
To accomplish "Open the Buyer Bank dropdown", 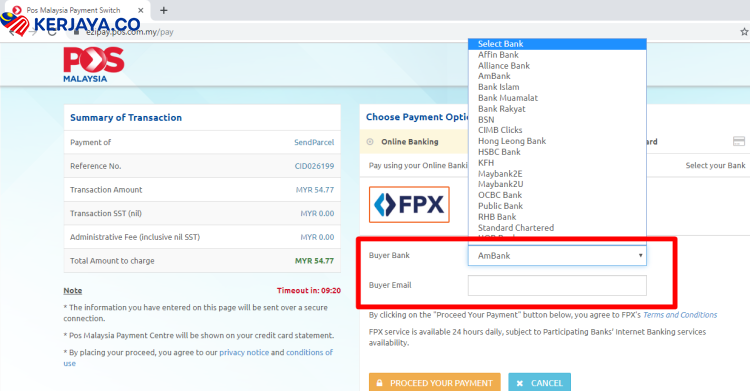I will [557, 256].
